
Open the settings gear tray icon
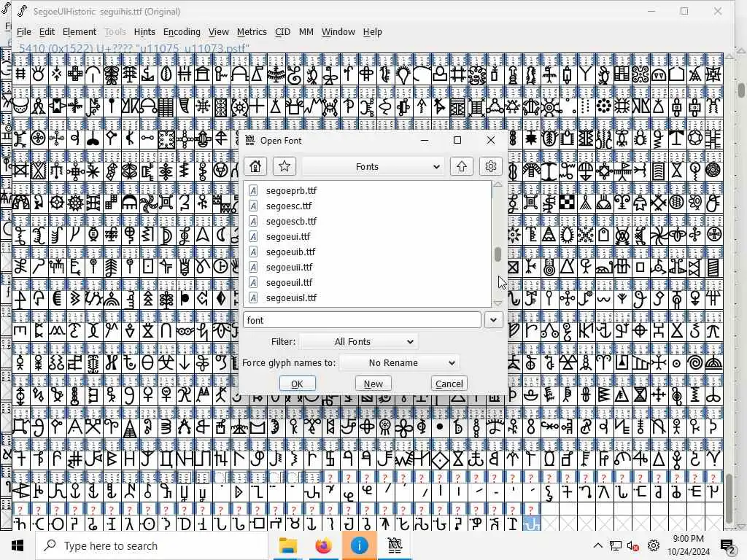pos(654,545)
